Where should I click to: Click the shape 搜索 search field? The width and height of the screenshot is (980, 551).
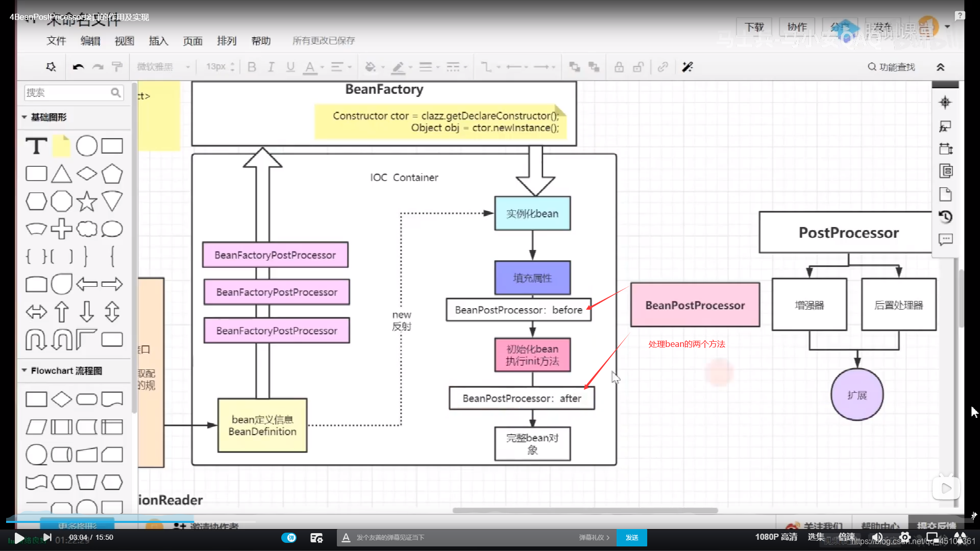point(73,92)
